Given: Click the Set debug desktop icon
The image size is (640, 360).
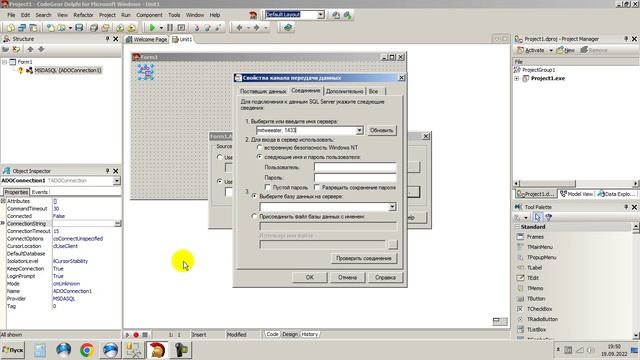Looking at the screenshot, I should [347, 15].
